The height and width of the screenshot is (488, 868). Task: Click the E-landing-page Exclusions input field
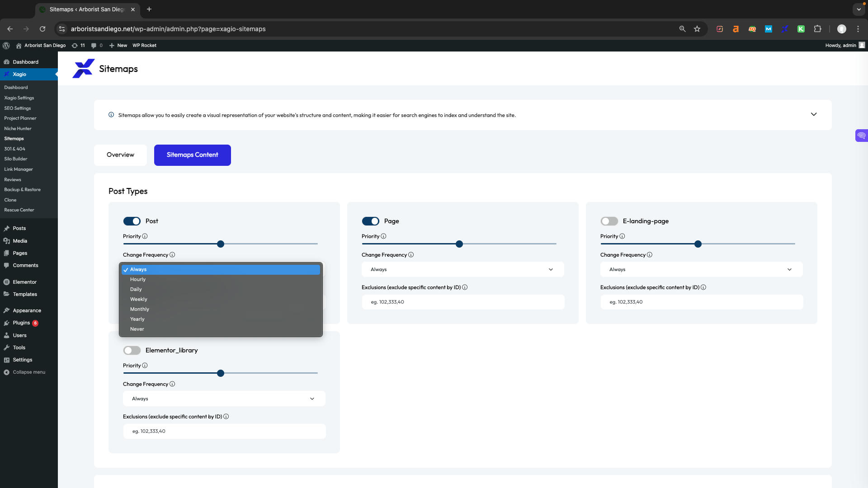point(702,302)
